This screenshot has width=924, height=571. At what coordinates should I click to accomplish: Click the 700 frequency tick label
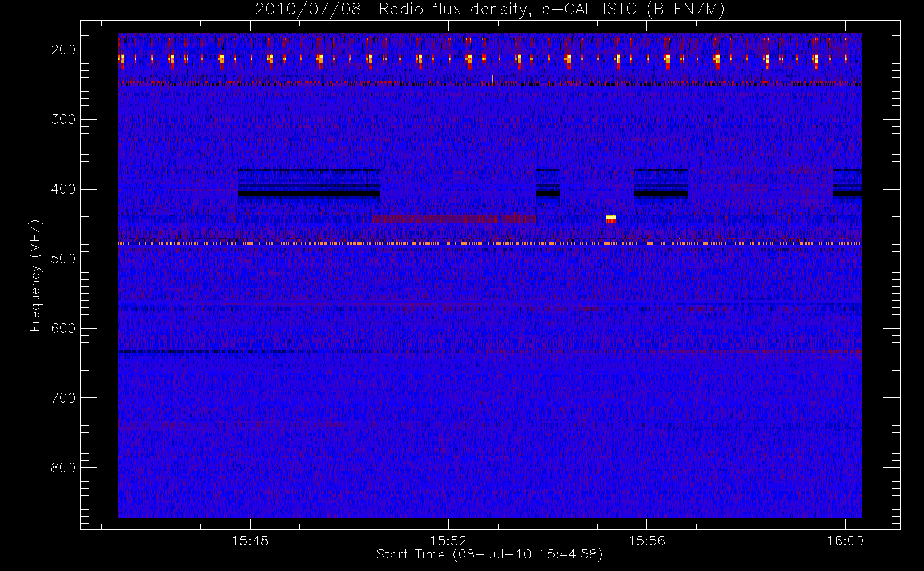click(63, 398)
